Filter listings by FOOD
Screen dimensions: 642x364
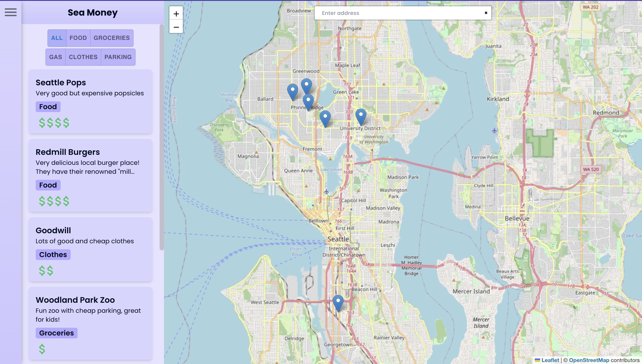coord(78,38)
